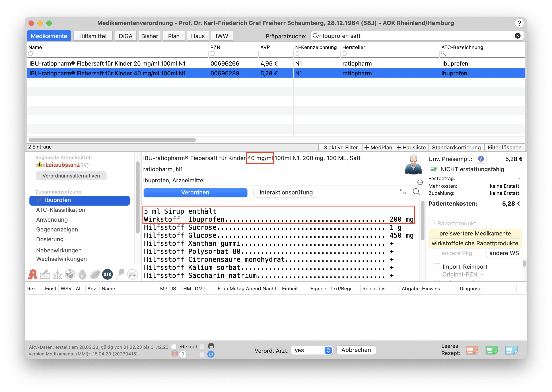Screen dimensions: 552x392
Task: Click the + Hausliste button
Action: [411, 147]
